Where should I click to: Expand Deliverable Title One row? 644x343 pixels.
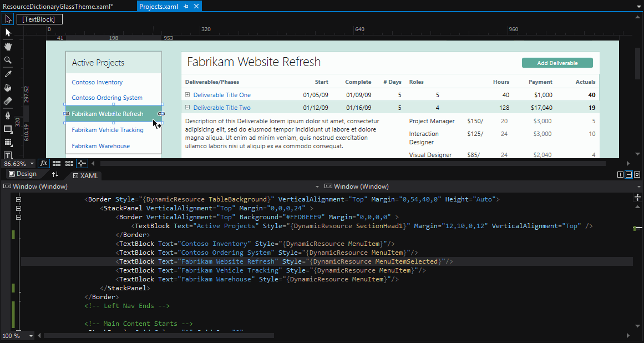pyautogui.click(x=187, y=94)
